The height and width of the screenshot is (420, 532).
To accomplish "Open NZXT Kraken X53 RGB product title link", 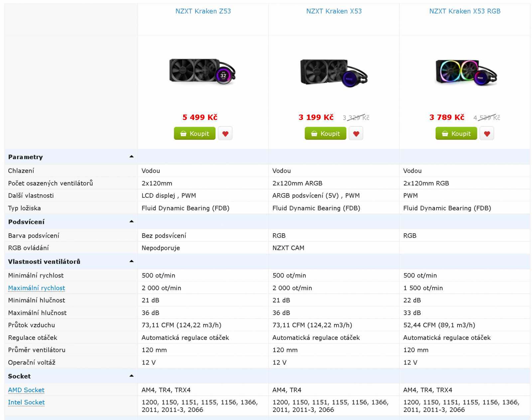I will click(465, 11).
